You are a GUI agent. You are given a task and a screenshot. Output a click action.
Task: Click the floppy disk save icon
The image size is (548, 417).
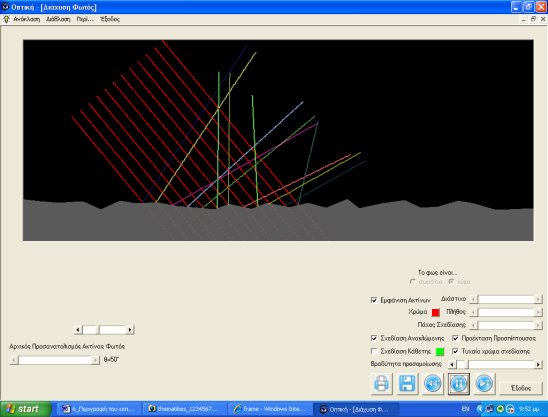coord(407,384)
